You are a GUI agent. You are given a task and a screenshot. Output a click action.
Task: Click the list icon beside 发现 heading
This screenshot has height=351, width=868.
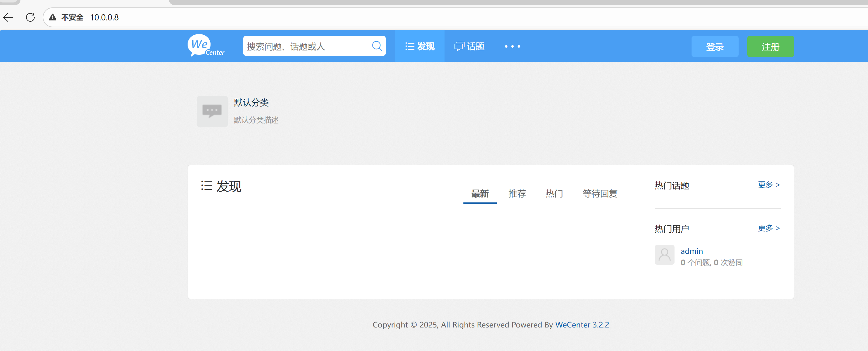pos(206,186)
